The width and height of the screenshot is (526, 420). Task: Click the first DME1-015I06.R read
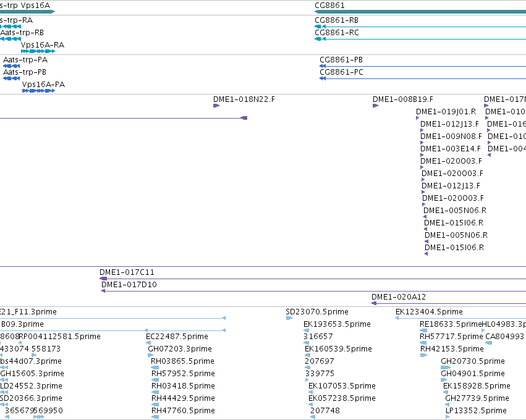click(x=425, y=229)
